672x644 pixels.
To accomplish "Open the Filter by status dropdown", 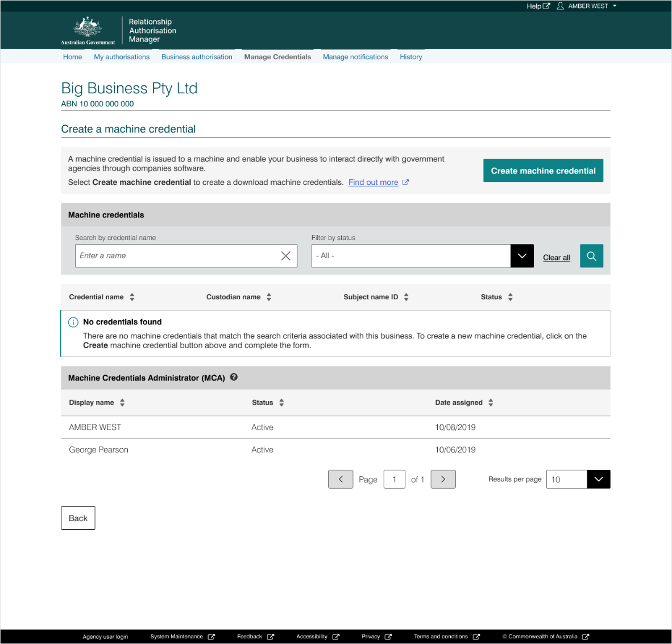I will point(522,256).
